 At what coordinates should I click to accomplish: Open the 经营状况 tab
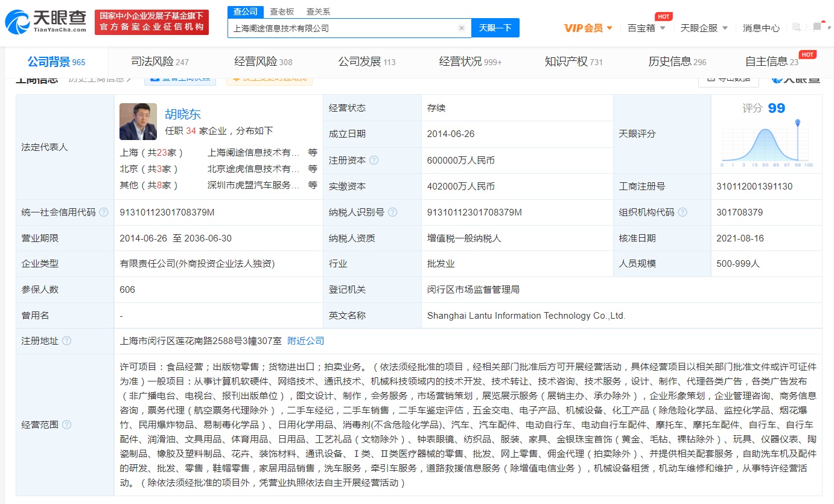pyautogui.click(x=470, y=62)
